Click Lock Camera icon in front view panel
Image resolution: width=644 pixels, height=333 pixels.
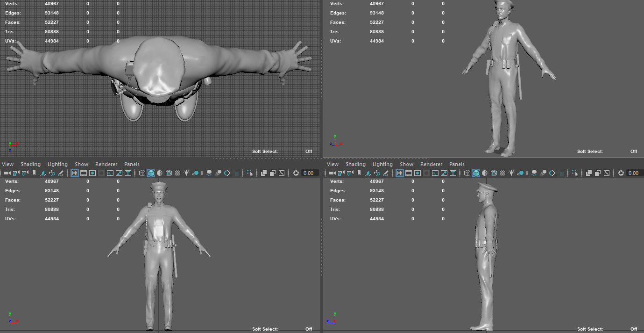(16, 173)
